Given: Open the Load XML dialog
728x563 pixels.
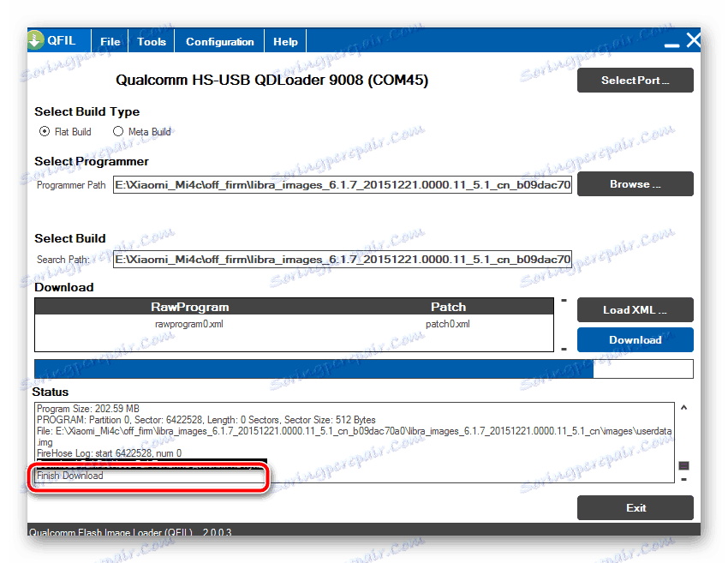Looking at the screenshot, I should tap(635, 309).
